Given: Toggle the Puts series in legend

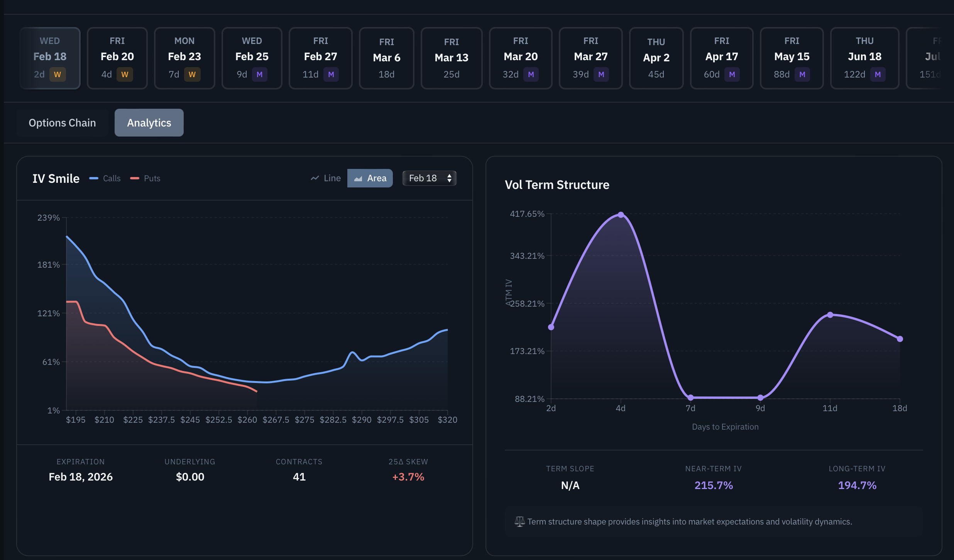Looking at the screenshot, I should [x=145, y=178].
